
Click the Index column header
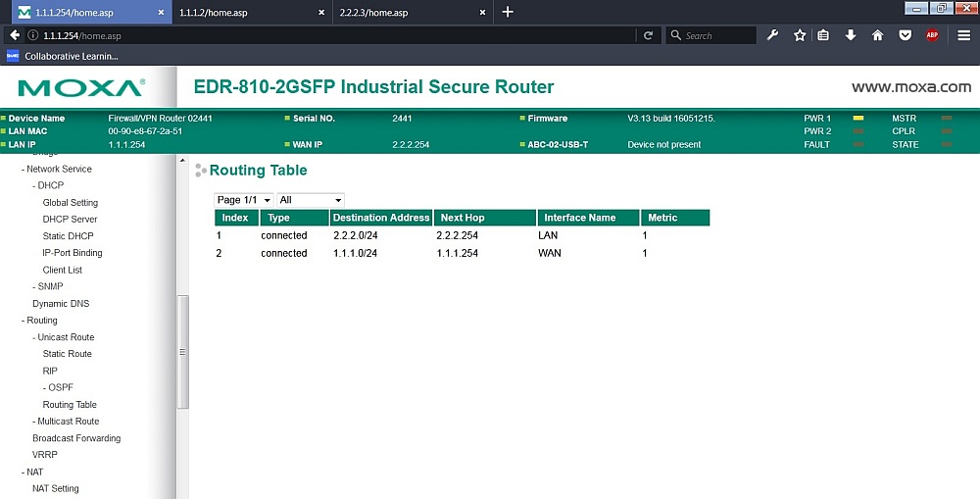tap(235, 218)
